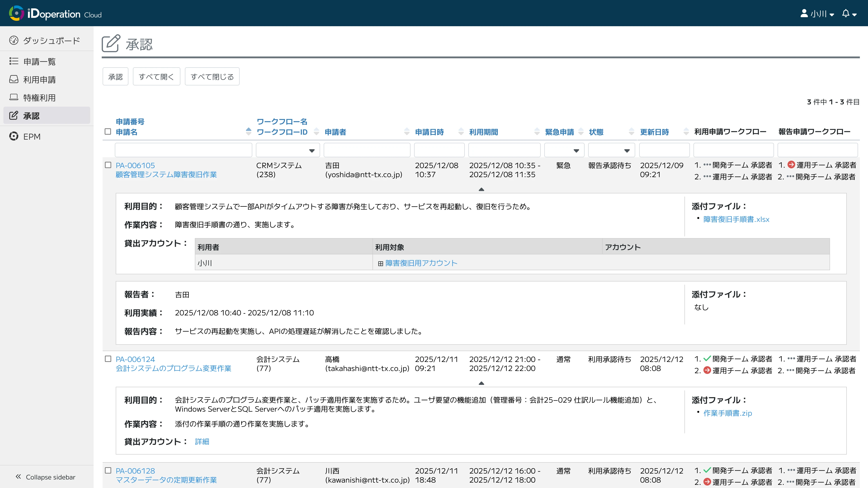
Task: Click the 特権利用 laptop icon in the sidebar
Action: 14,98
